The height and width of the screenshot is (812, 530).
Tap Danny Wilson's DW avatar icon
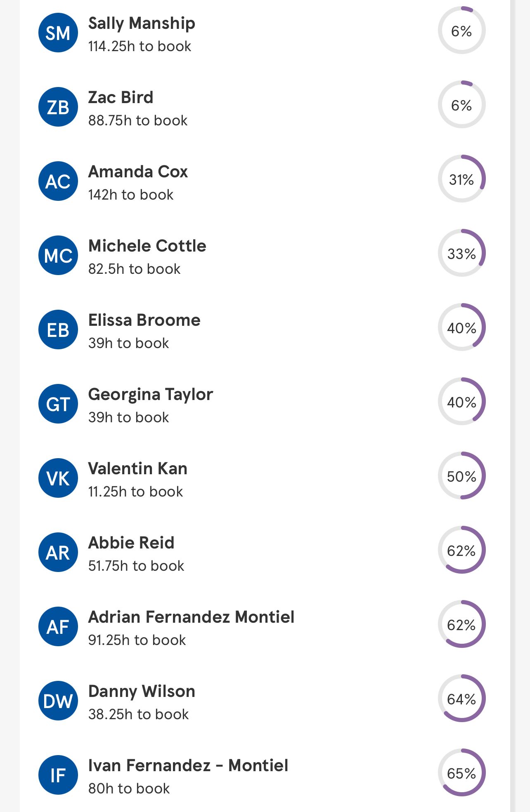[x=58, y=701]
